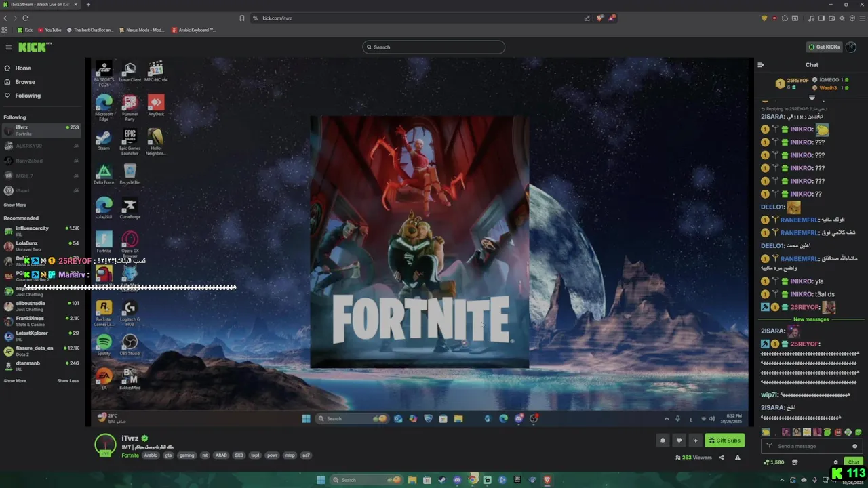Screen dimensions: 868x488
Task: Open dtanmanb recommended channel
Action: click(x=41, y=365)
